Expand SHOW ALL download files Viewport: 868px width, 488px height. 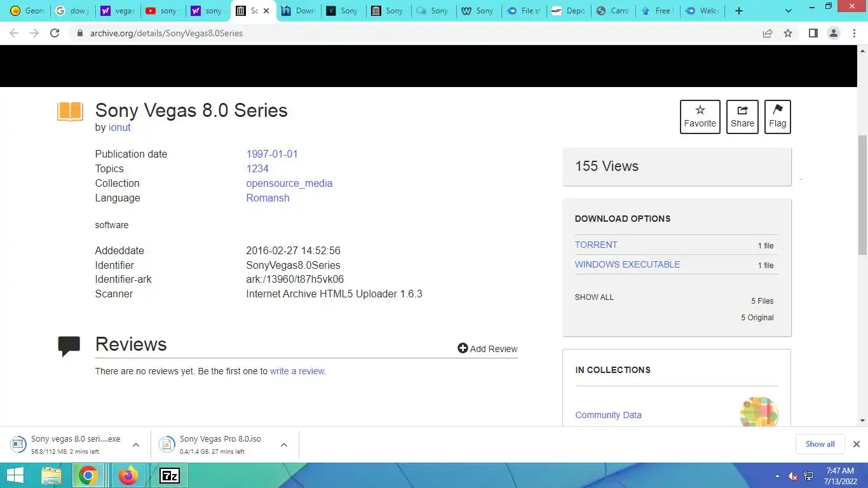[x=594, y=297]
